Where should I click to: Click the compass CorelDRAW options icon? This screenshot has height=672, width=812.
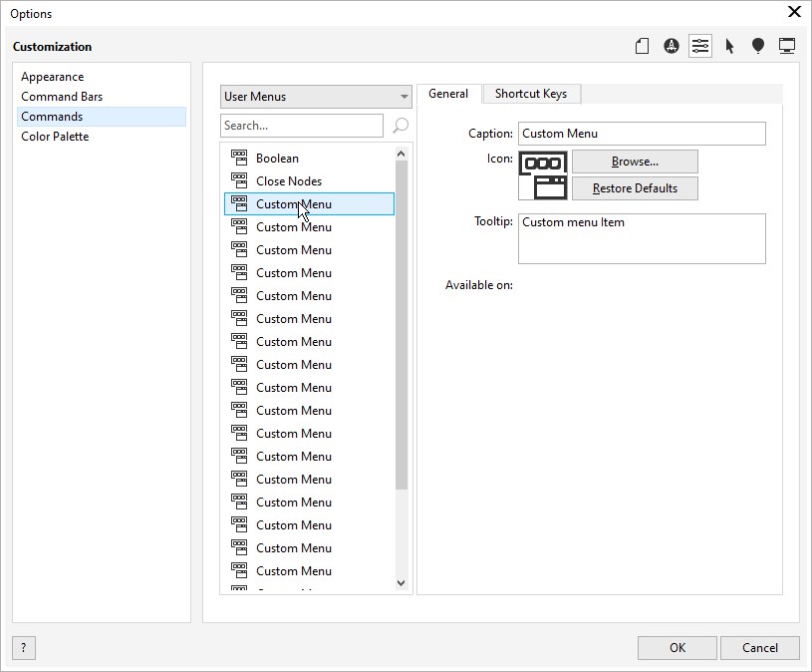tap(672, 46)
